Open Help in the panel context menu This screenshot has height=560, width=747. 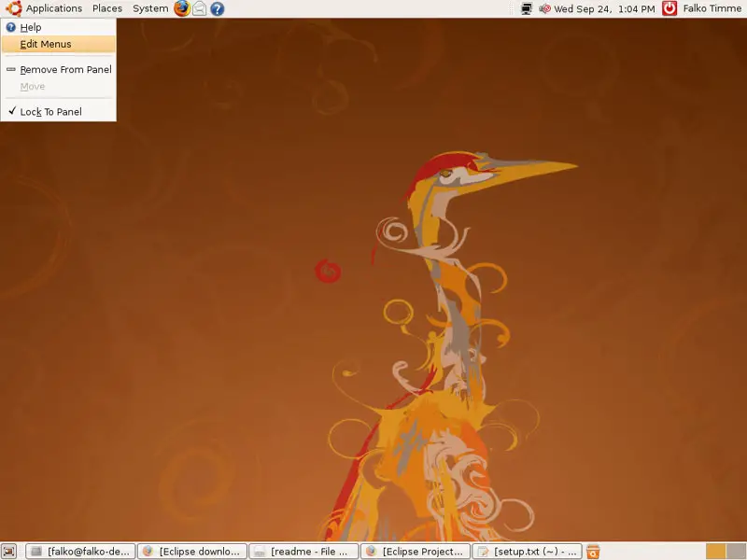pyautogui.click(x=58, y=27)
